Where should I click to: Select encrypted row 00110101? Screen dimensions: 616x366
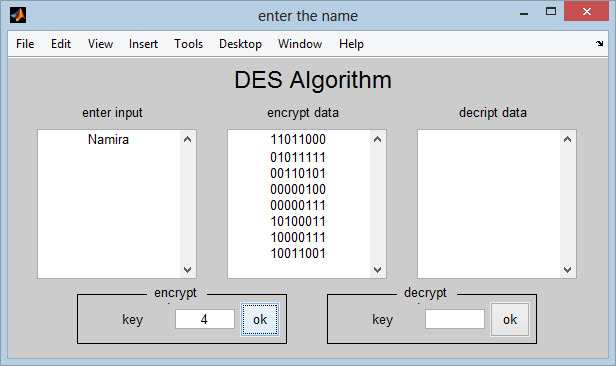[298, 173]
